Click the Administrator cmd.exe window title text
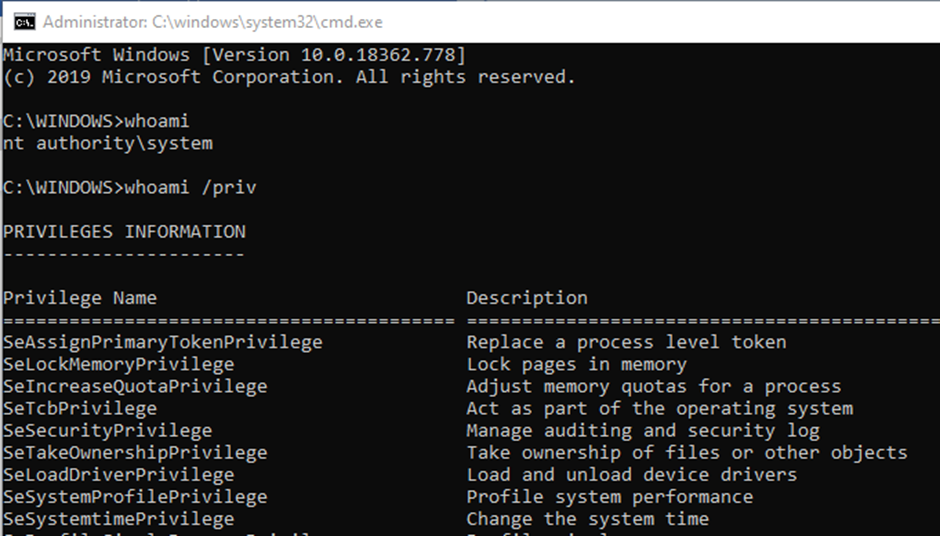This screenshot has width=940, height=536. click(212, 22)
